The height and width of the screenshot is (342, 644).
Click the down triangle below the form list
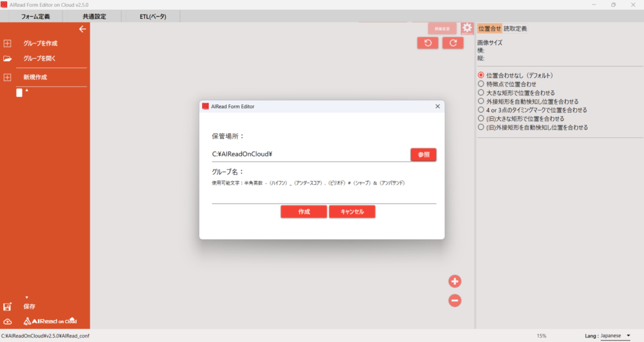click(x=26, y=297)
